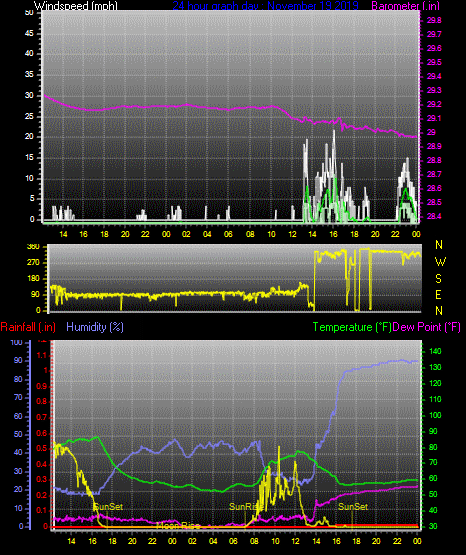466x555 pixels.
Task: Select the 28.4 barometer axis value
Action: tap(434, 216)
